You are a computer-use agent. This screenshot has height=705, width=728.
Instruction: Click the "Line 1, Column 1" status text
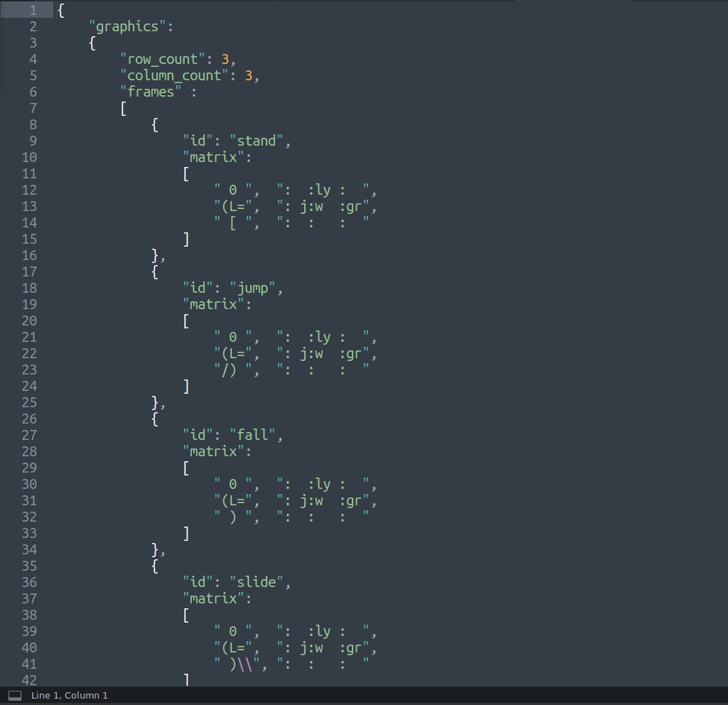click(x=69, y=695)
